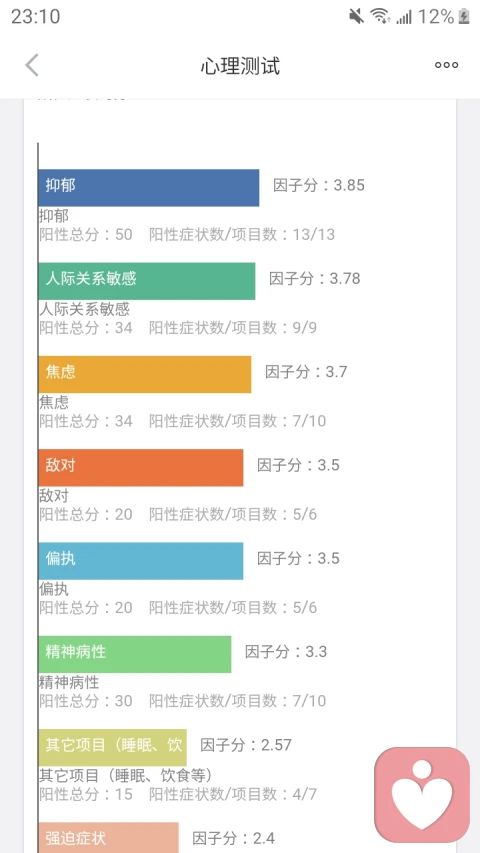This screenshot has height=853, width=480.
Task: Select the light blue 偏执 bar
Action: click(140, 560)
